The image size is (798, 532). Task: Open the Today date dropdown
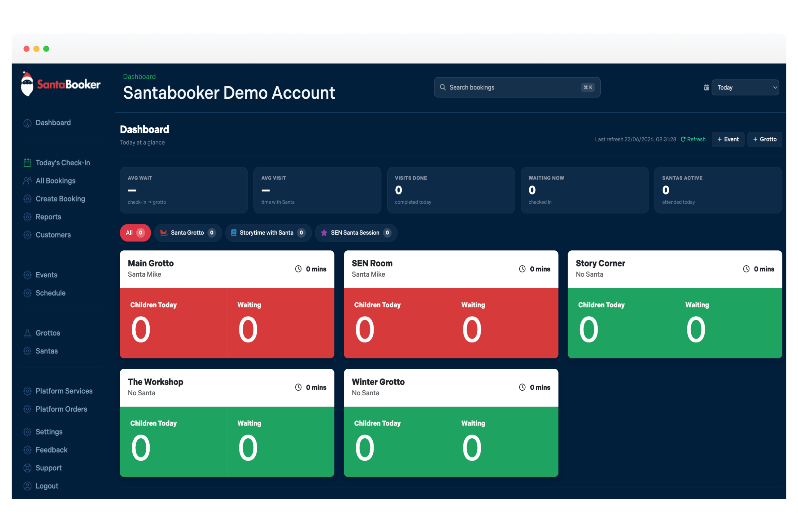click(x=745, y=87)
